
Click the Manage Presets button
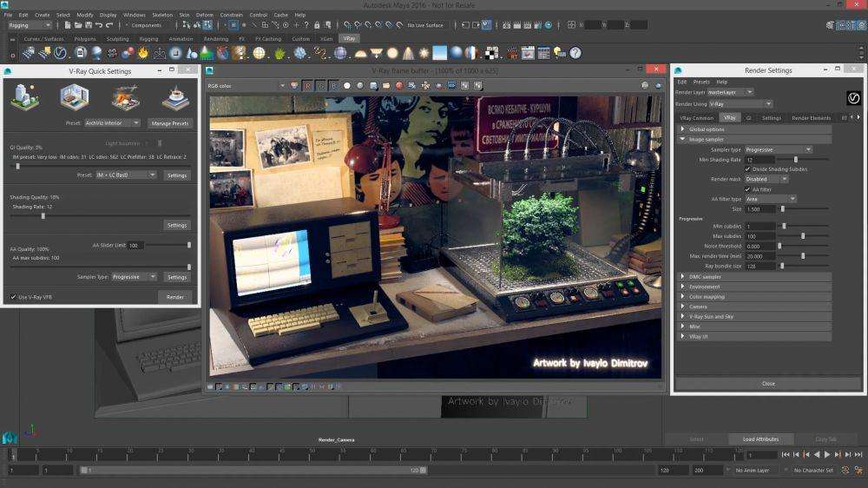click(169, 123)
